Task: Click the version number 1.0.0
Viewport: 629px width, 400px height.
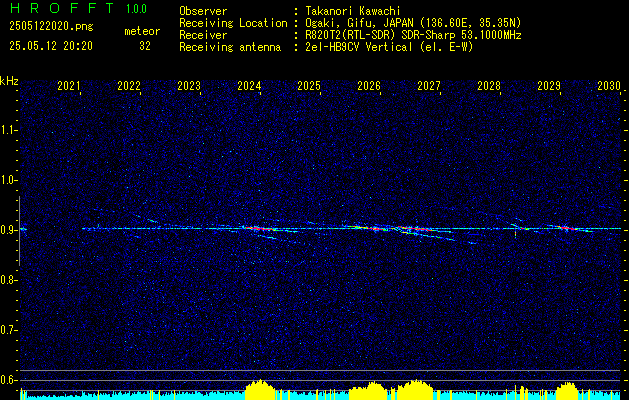Action: pos(136,9)
